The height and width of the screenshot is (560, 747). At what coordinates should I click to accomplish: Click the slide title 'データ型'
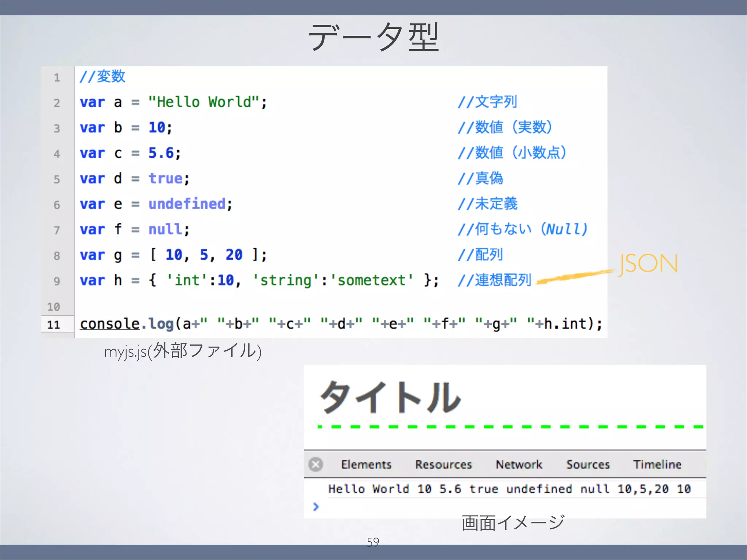(x=374, y=37)
